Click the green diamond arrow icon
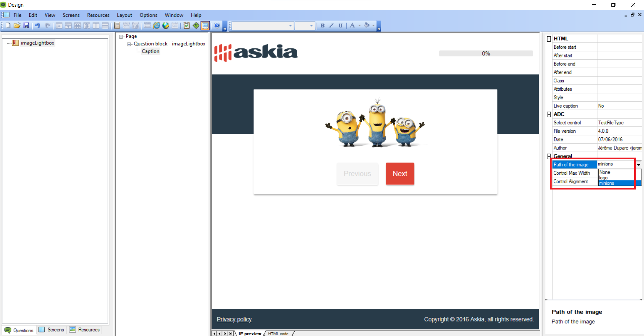This screenshot has height=336, width=644. [196, 26]
